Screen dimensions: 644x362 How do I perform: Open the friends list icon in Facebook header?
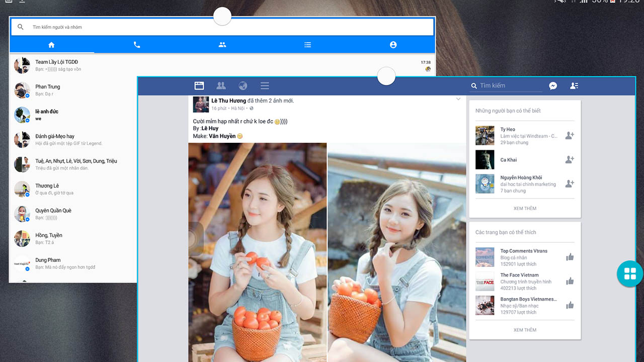point(574,86)
